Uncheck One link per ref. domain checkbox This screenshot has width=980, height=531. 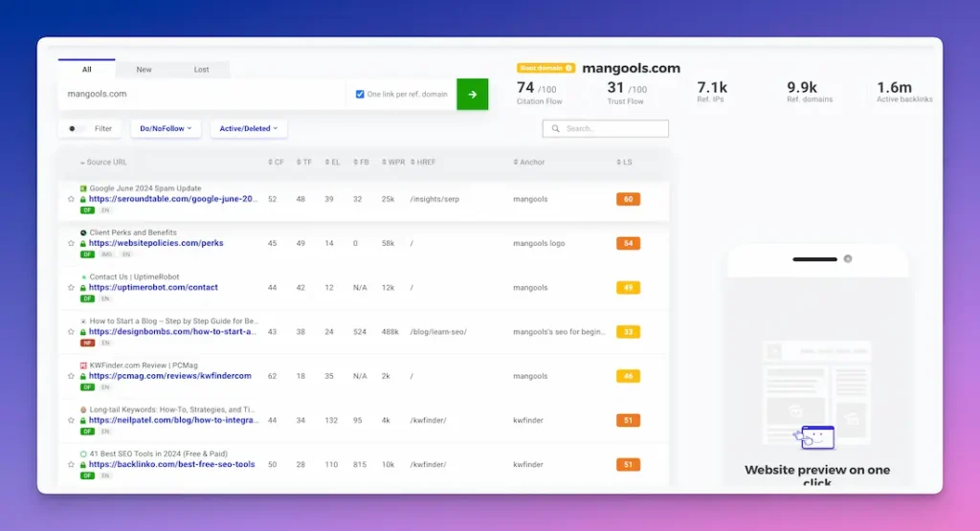click(x=360, y=95)
